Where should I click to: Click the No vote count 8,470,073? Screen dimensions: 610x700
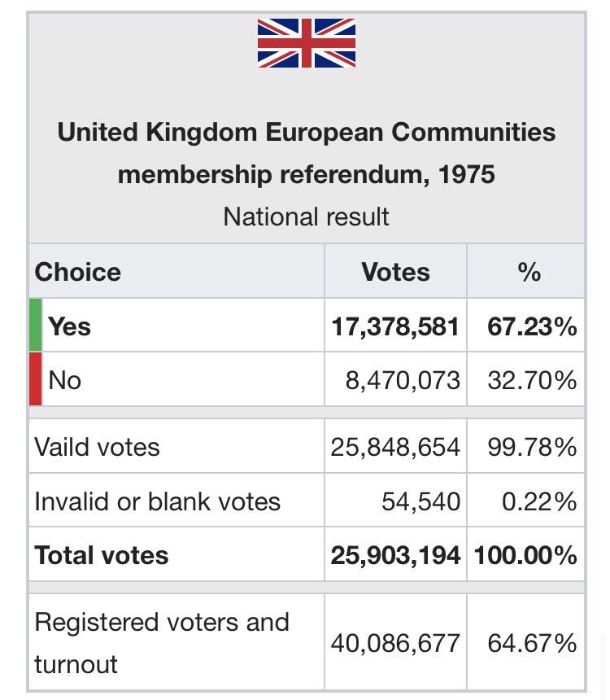(403, 380)
